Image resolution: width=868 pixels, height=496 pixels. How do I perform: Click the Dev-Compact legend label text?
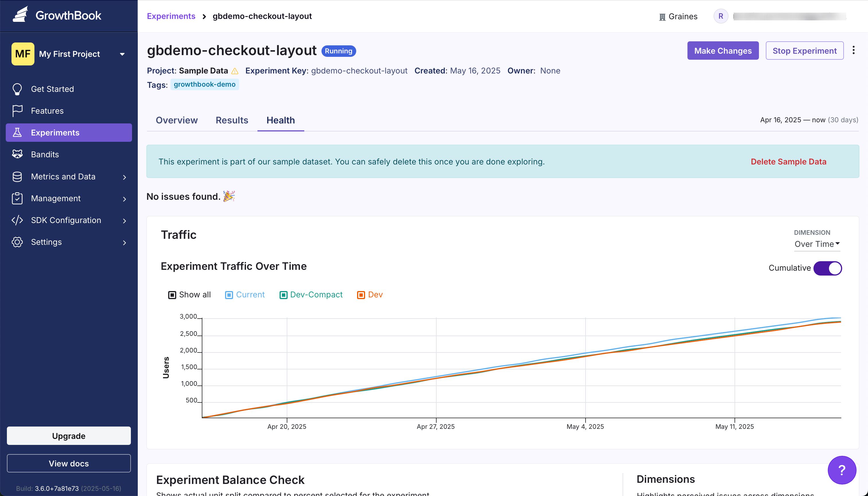pos(316,295)
